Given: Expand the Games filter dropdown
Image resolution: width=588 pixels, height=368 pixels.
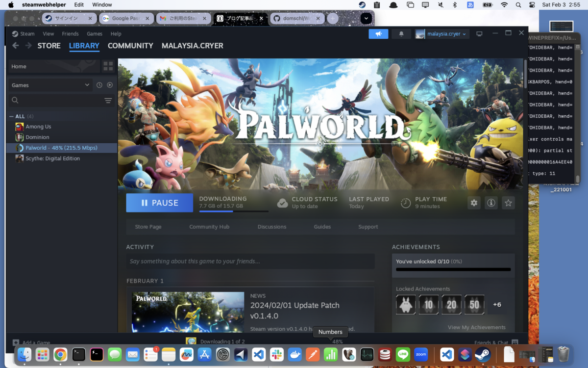Looking at the screenshot, I should 50,85.
